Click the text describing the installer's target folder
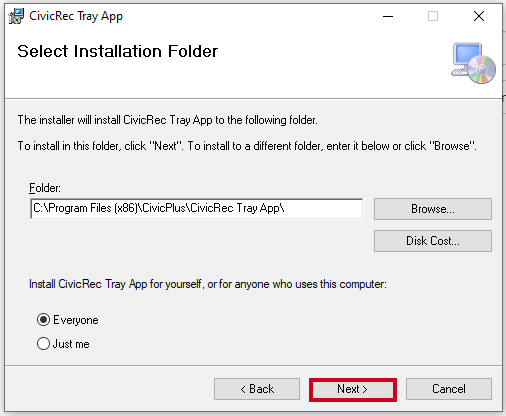 point(168,120)
